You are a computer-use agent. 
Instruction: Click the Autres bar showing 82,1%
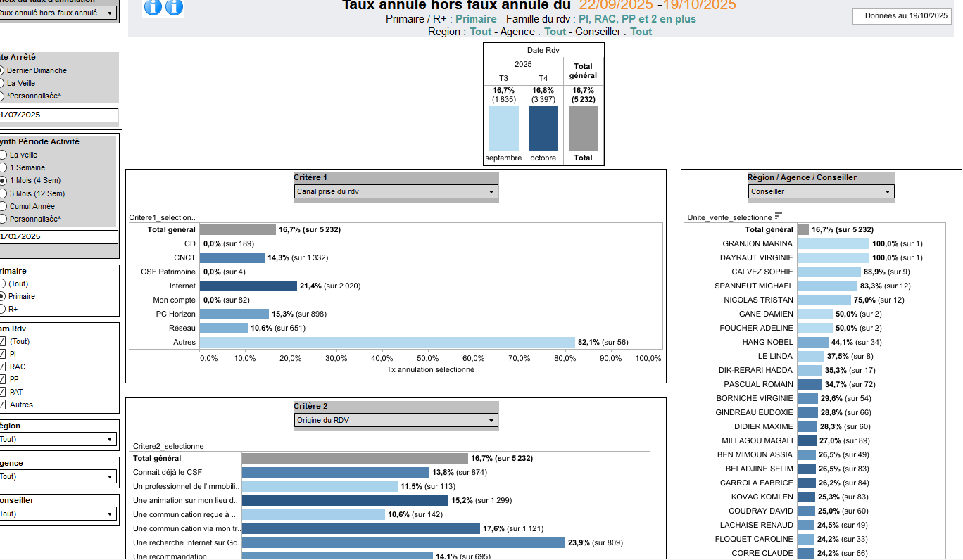(x=387, y=342)
